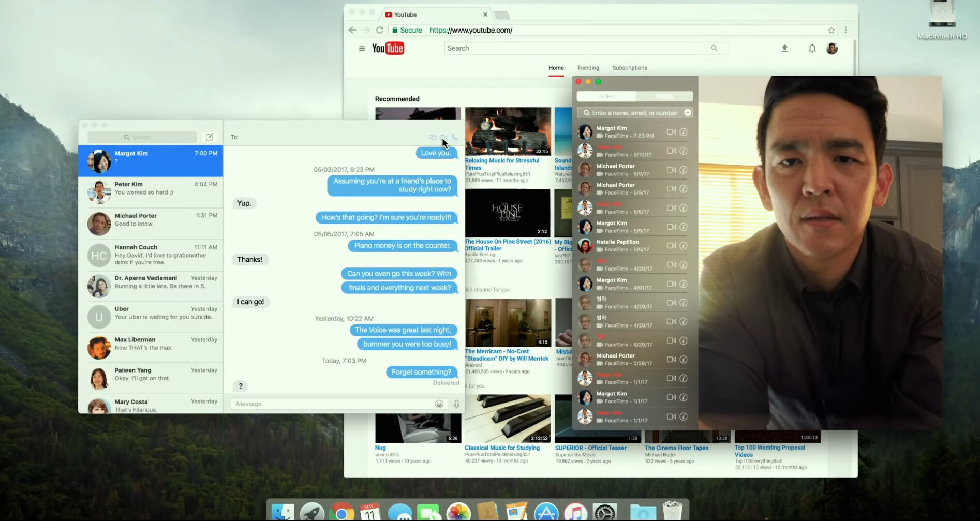
Task: Open the Chrome three-dot menu
Action: (x=845, y=30)
